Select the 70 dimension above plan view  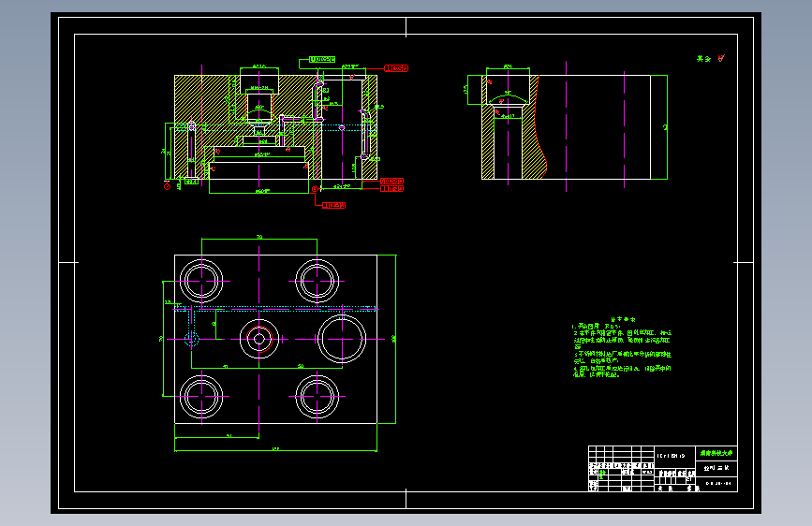click(x=259, y=237)
